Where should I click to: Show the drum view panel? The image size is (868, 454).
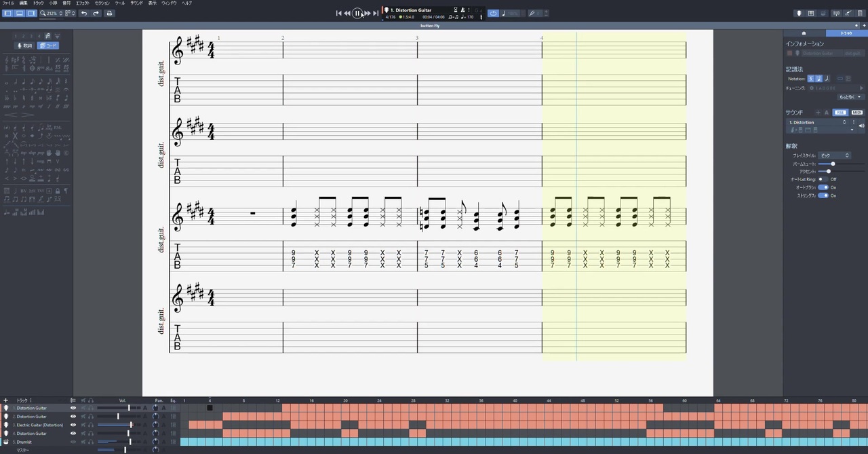point(823,14)
